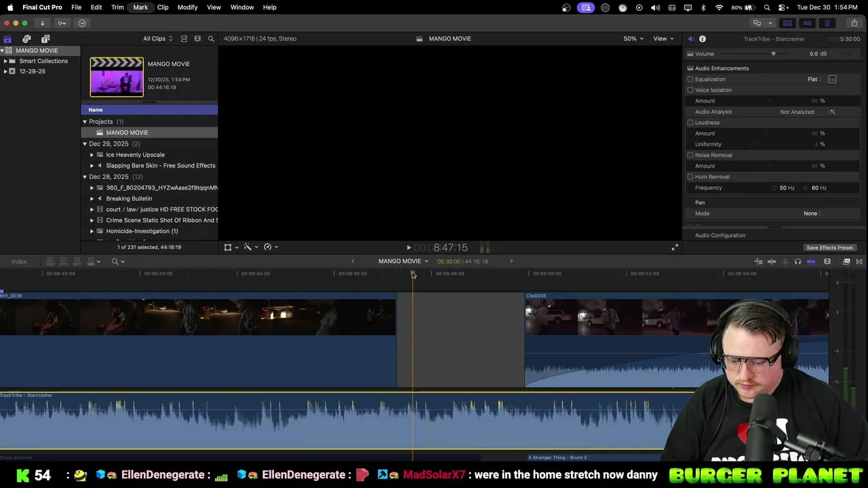This screenshot has height=488, width=868.
Task: Select the MANGO MOVIE project thumbnail
Action: tap(117, 77)
